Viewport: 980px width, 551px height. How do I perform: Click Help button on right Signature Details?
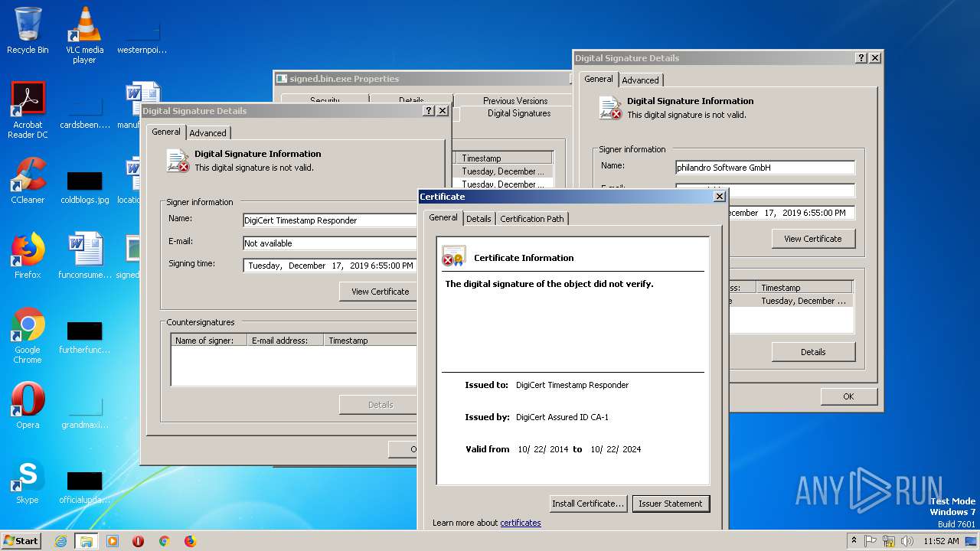tap(861, 58)
